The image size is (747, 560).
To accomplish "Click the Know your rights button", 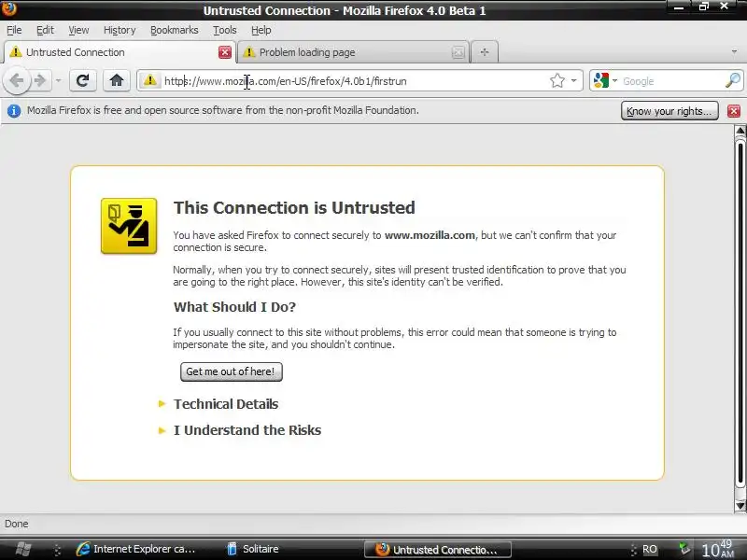I will pyautogui.click(x=669, y=111).
